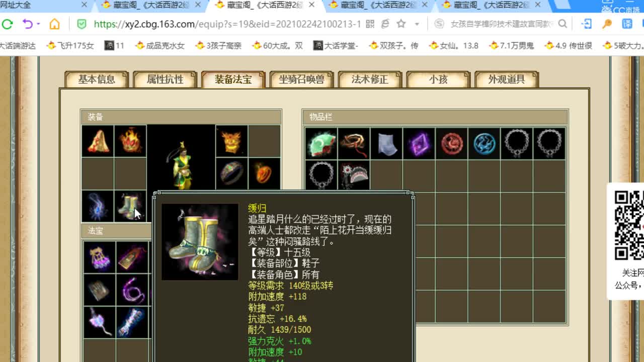
Task: Focus the xy2.cbg.163.com address bar
Action: pyautogui.click(x=227, y=24)
